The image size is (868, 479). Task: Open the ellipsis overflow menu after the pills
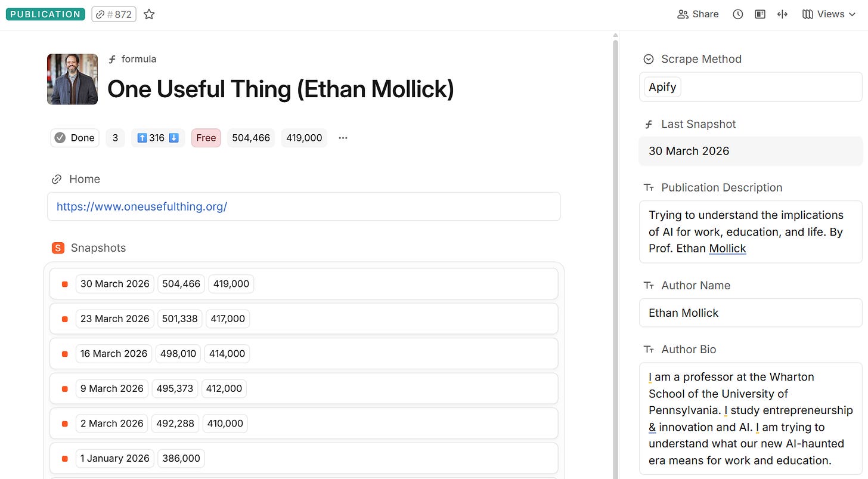pyautogui.click(x=342, y=137)
